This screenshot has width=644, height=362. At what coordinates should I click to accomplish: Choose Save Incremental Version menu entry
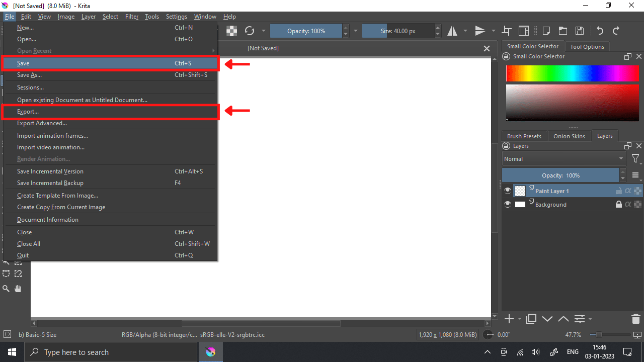click(110, 171)
